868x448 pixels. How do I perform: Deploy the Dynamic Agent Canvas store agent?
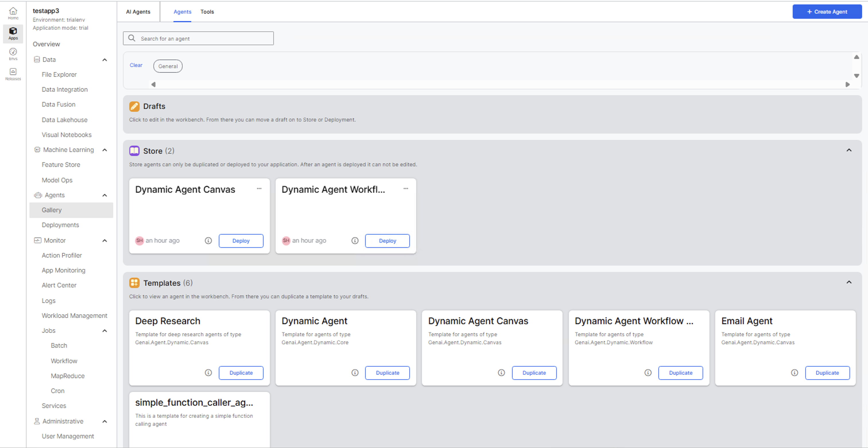(241, 241)
